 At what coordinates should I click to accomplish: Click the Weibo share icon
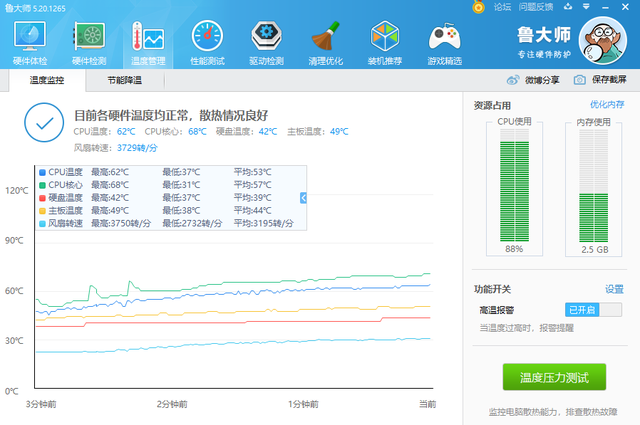pyautogui.click(x=513, y=80)
